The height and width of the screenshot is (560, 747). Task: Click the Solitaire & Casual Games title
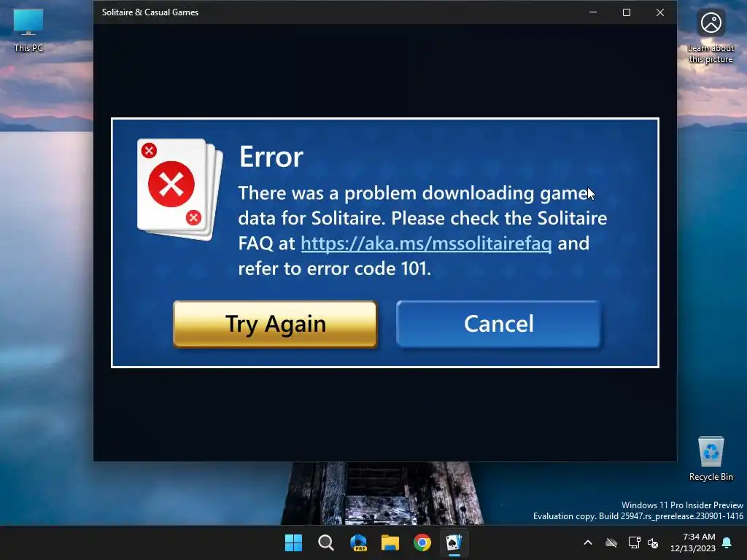click(150, 12)
